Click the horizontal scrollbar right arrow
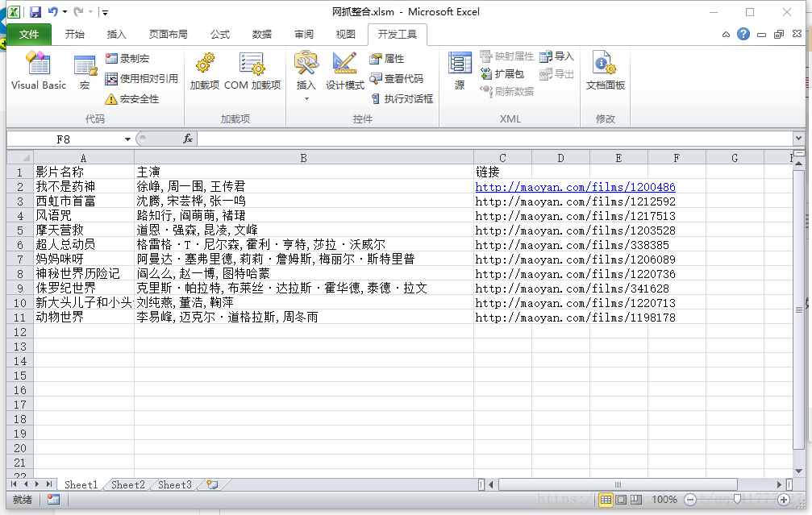 (x=779, y=485)
